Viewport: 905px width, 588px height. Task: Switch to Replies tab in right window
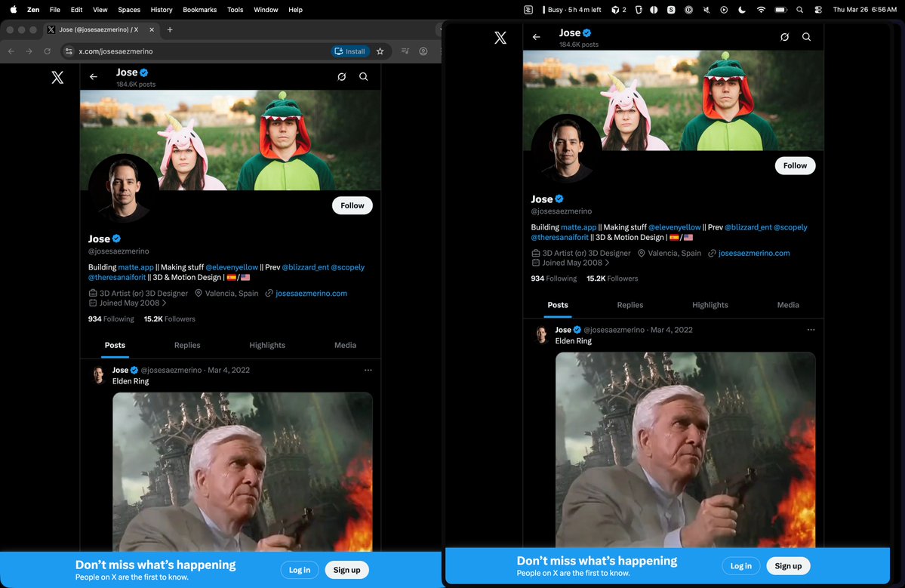pos(629,305)
